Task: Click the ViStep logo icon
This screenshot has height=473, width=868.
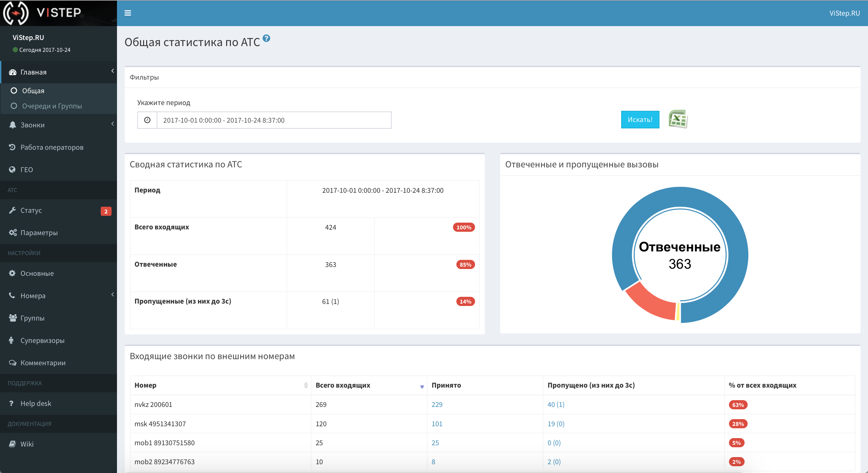Action: click(x=16, y=13)
